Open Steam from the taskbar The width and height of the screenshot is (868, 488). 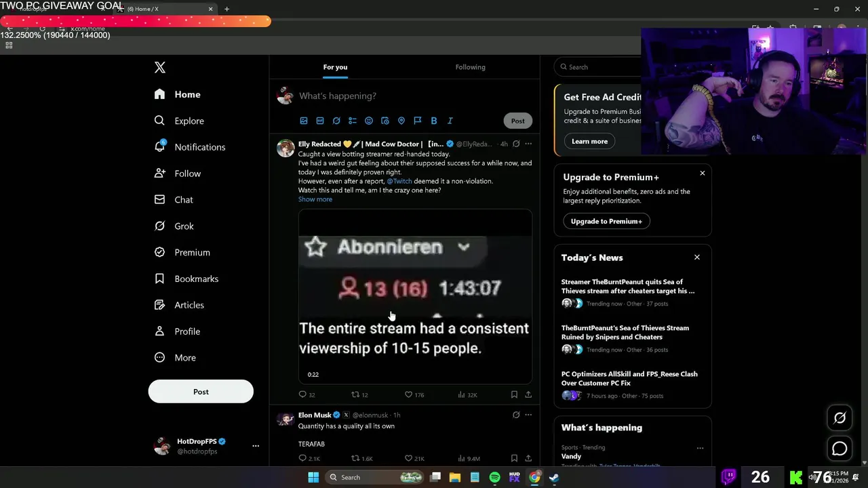[554, 477]
